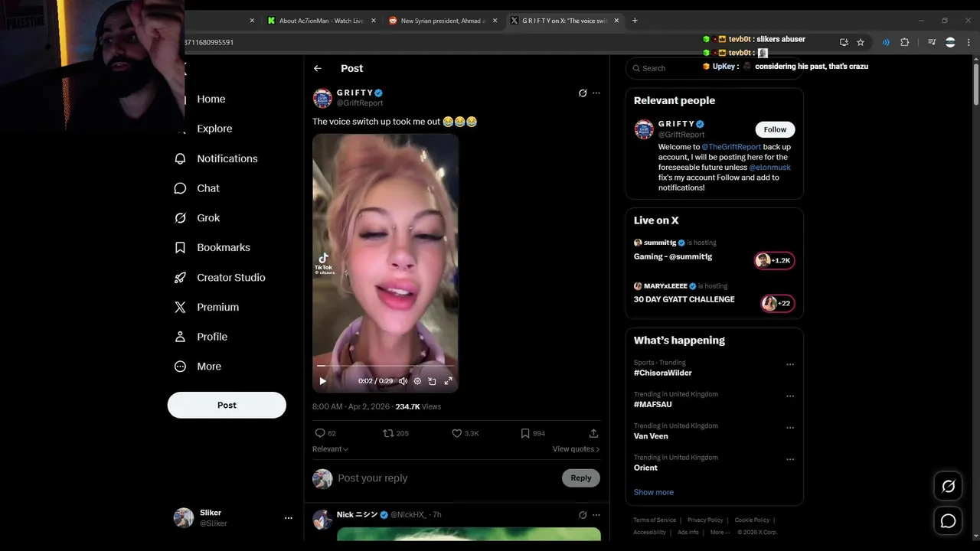This screenshot has width=980, height=551.
Task: Click Show more under What's happening
Action: pyautogui.click(x=654, y=492)
